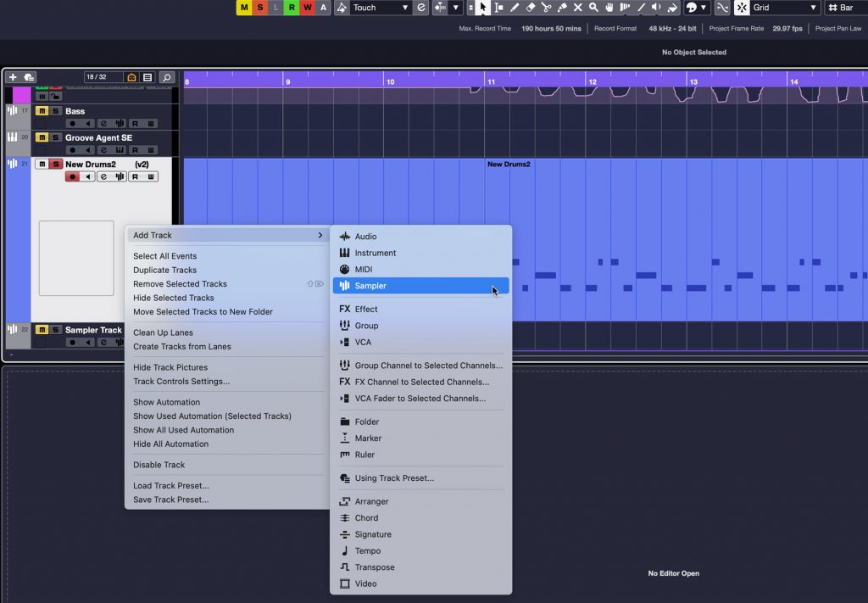Open the track search magnifier in the track list
868x603 pixels.
click(166, 77)
